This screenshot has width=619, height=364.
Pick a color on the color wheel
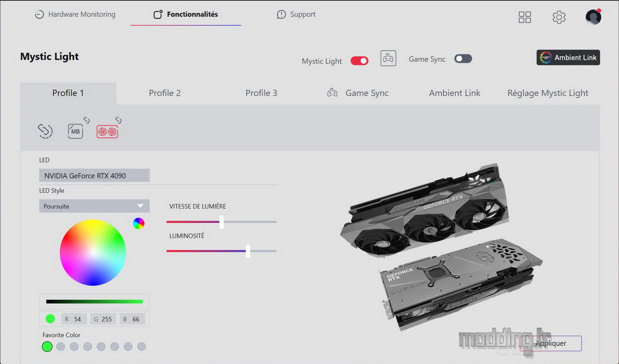(x=93, y=252)
